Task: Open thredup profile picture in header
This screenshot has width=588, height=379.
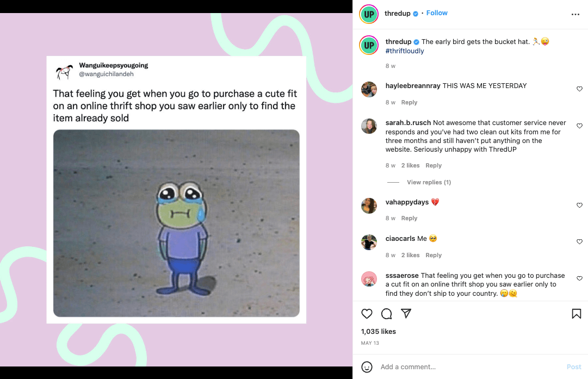Action: [369, 14]
